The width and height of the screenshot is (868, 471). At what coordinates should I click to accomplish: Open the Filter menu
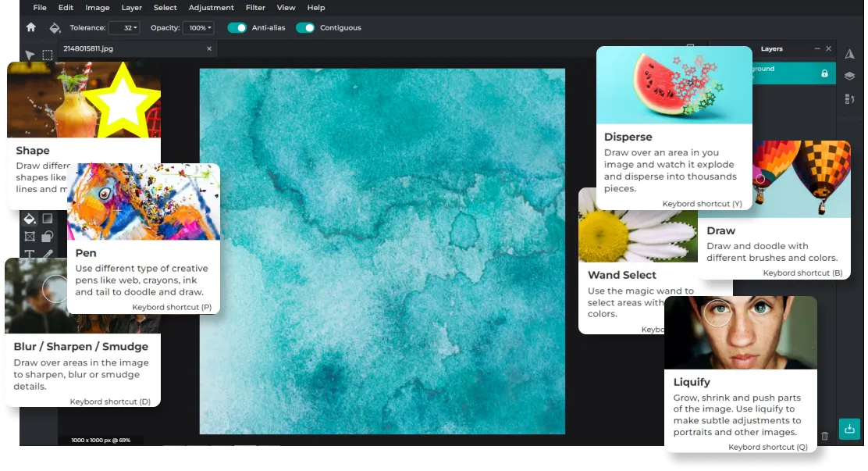point(255,8)
